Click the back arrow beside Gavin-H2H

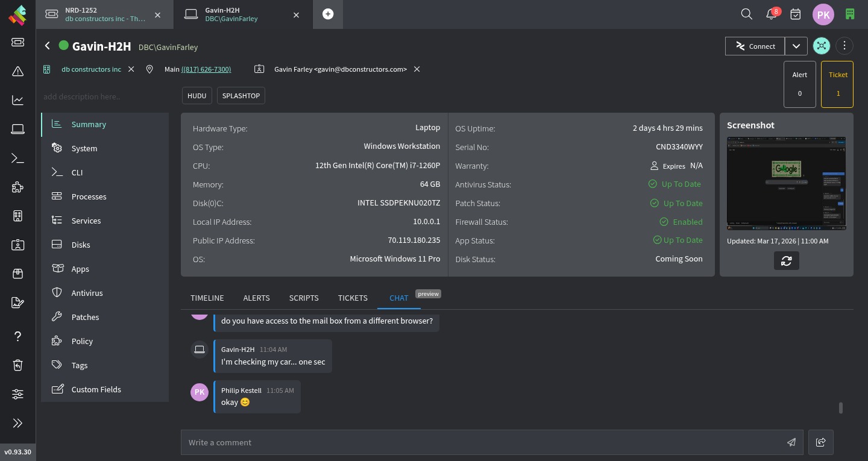pos(48,46)
